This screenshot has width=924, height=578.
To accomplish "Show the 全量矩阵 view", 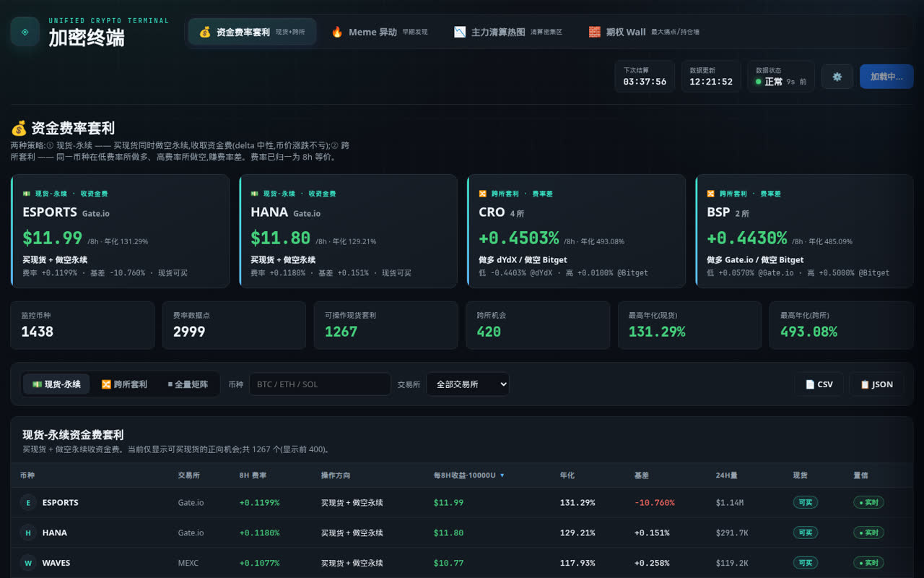I will point(188,384).
